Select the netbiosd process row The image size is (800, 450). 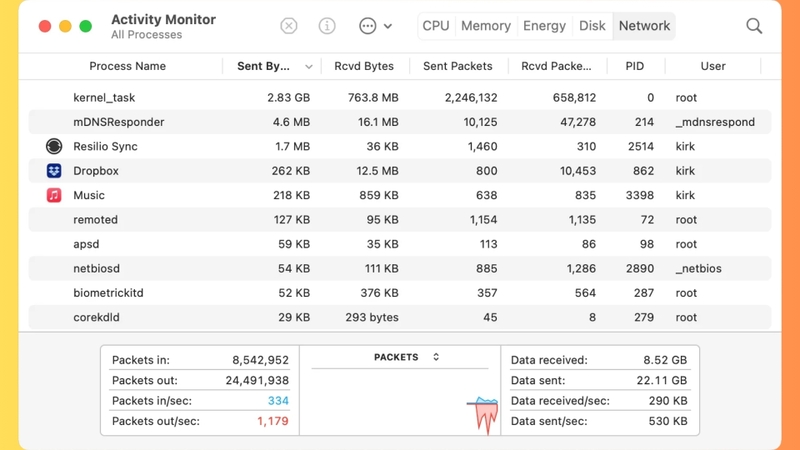click(x=400, y=269)
